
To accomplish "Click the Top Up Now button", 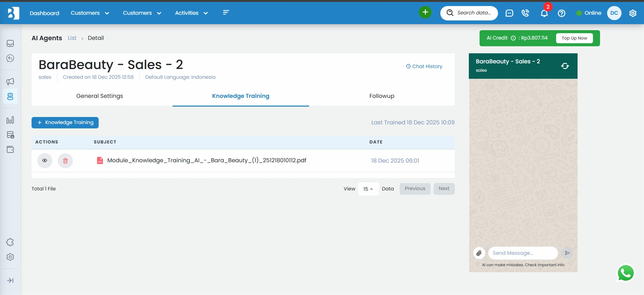I will [574, 38].
